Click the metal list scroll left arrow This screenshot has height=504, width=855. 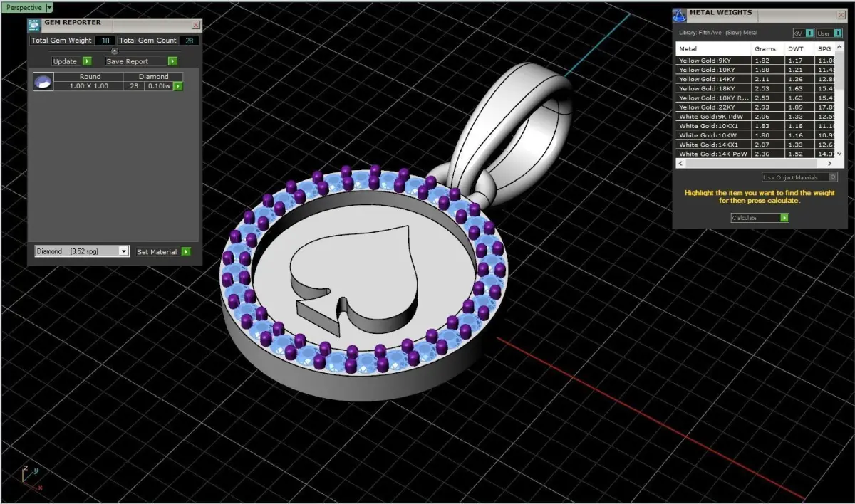coord(680,163)
